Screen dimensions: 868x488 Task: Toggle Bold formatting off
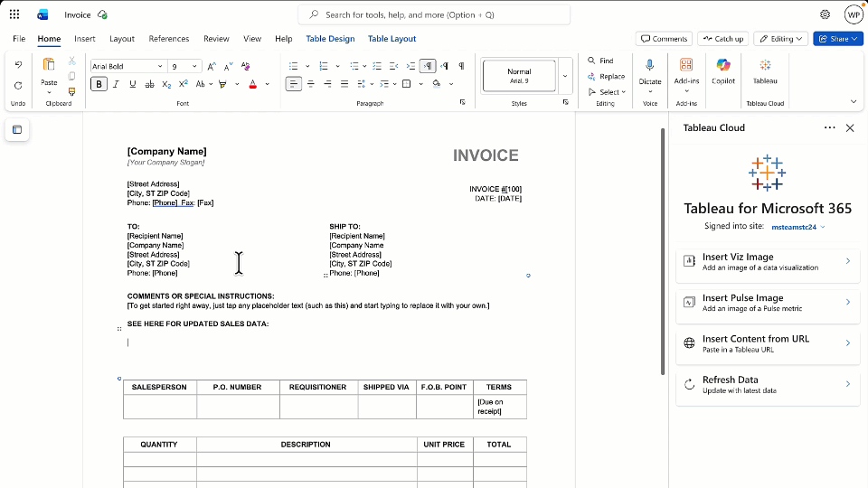[99, 84]
